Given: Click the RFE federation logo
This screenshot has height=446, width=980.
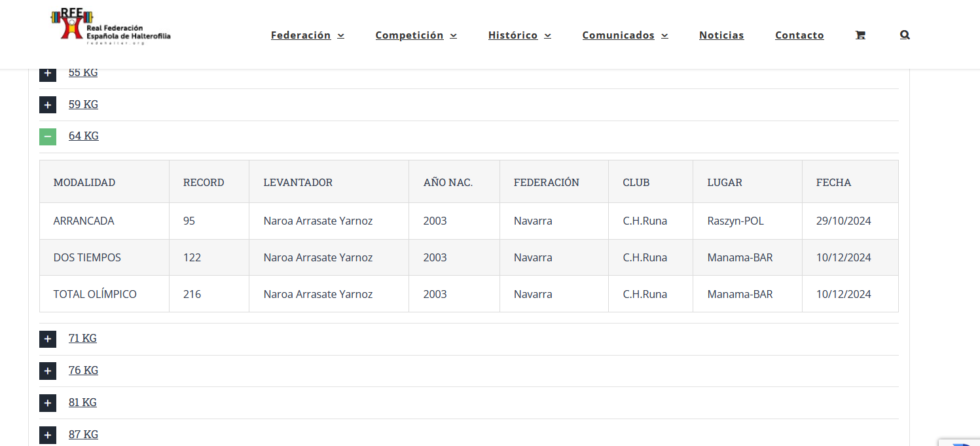Looking at the screenshot, I should click(x=111, y=28).
